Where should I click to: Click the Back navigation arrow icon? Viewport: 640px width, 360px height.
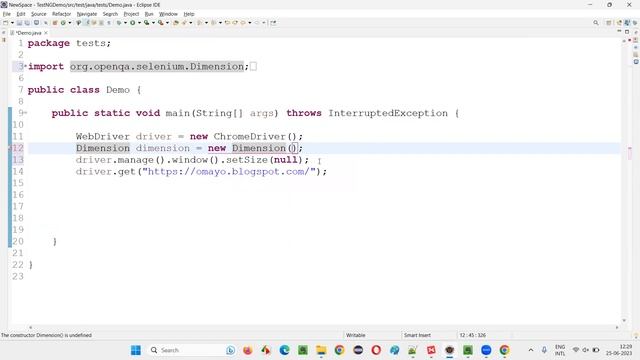[x=242, y=23]
